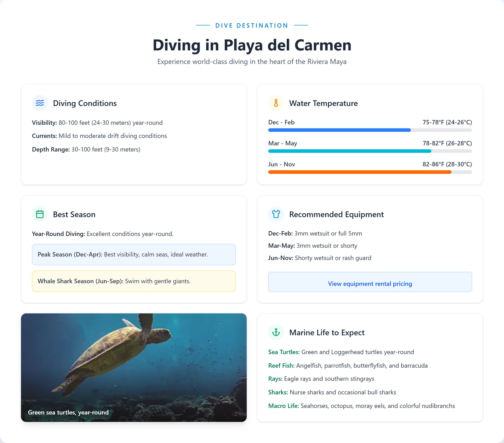Click the Green sea turtles, year-round caption

point(68,412)
